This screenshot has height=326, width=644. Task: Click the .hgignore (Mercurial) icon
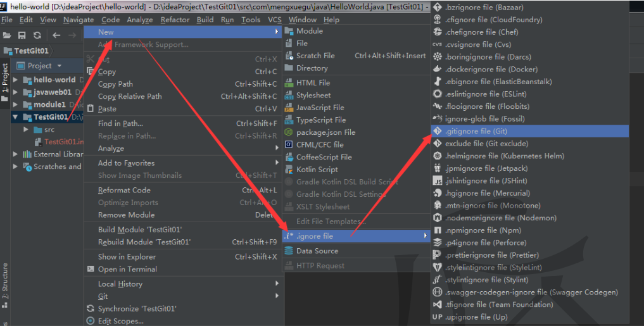coord(438,193)
